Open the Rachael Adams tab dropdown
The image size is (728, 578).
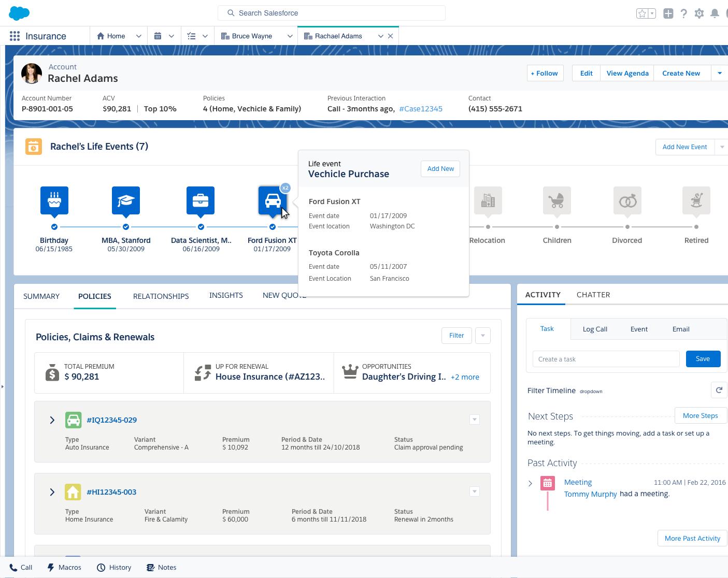click(x=381, y=36)
